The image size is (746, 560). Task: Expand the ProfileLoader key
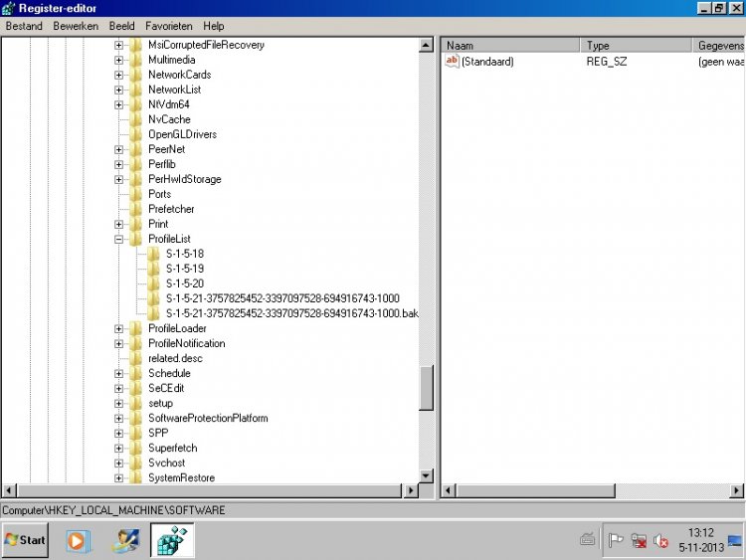[119, 329]
